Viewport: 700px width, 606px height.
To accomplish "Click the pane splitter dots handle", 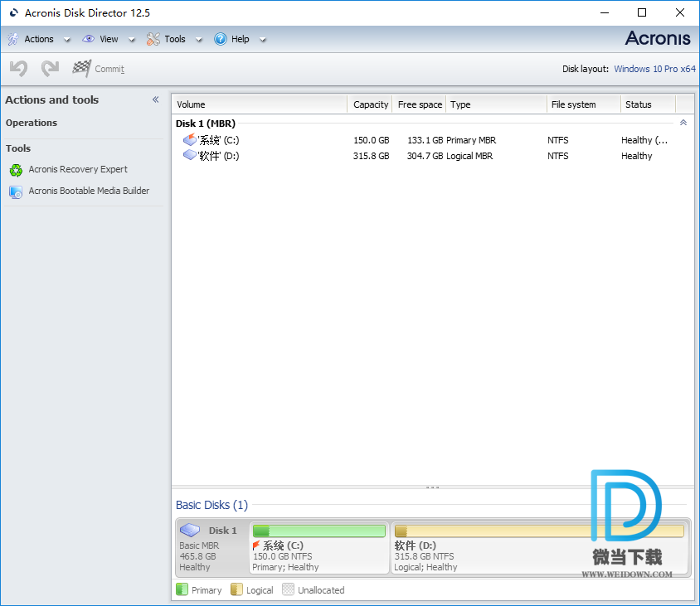I will 432,487.
